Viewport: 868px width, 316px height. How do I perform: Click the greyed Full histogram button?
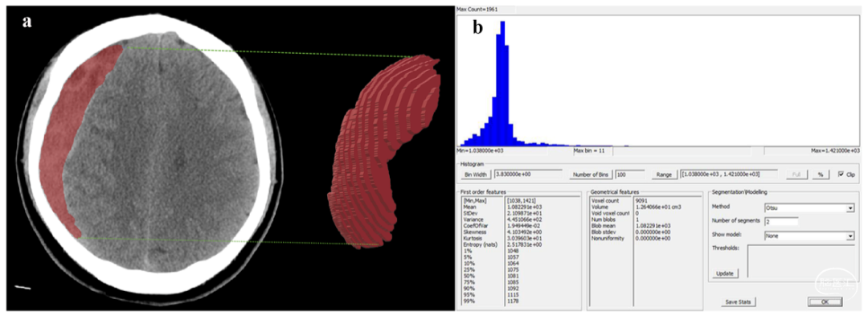click(x=796, y=174)
